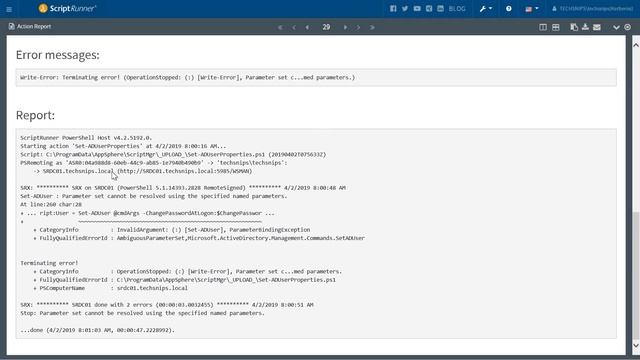The image size is (640, 360).
Task: Open the LinkedIn link icon
Action: click(440, 8)
